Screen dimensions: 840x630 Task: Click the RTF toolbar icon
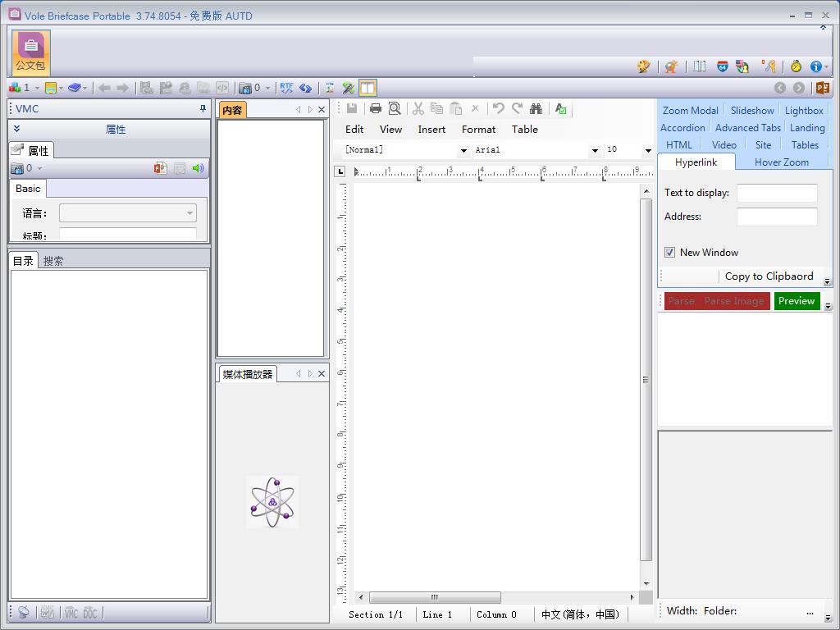pyautogui.click(x=285, y=88)
